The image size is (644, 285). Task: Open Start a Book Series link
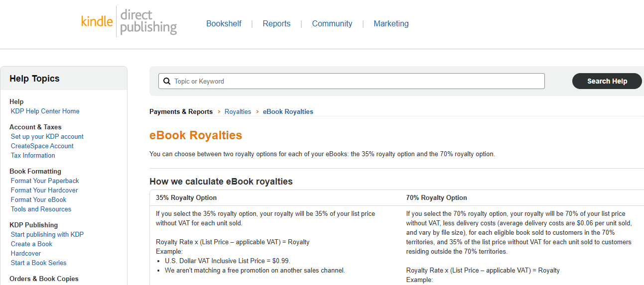click(x=38, y=263)
